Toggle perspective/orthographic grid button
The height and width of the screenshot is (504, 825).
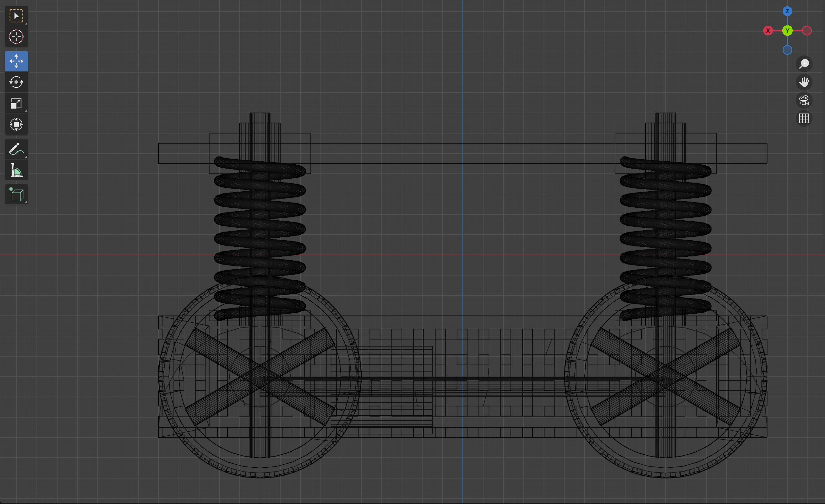804,119
